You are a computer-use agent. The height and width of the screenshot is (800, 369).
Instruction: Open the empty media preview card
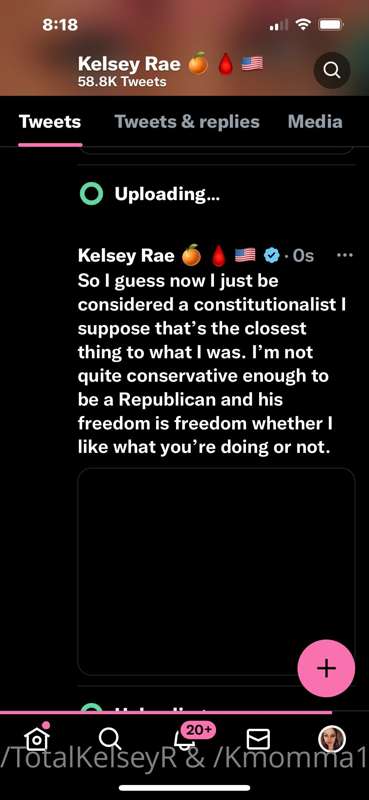tap(216, 571)
